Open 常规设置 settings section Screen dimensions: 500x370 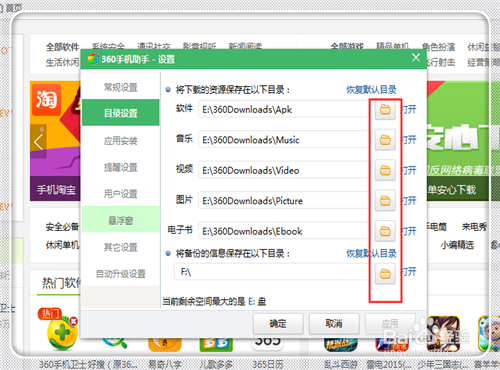[x=121, y=87]
